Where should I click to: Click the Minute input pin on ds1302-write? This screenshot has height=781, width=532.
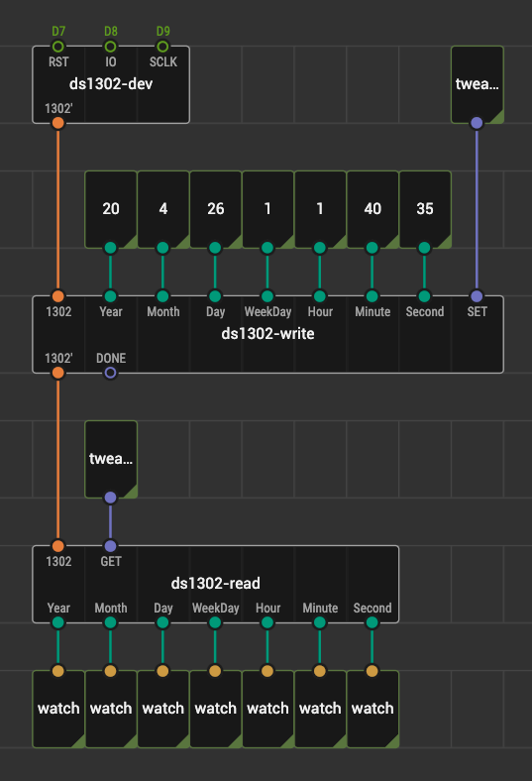tap(372, 296)
